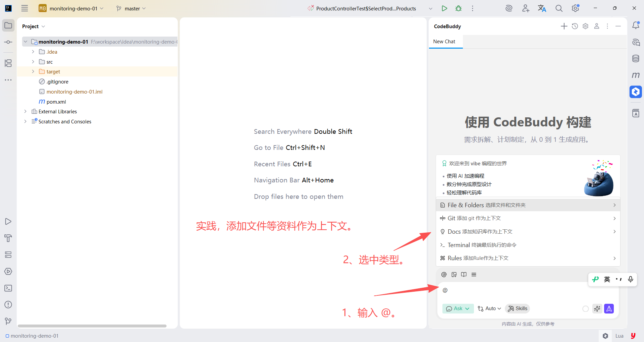This screenshot has width=644, height=342.
Task: Open the main hamburger menu
Action: [x=24, y=8]
